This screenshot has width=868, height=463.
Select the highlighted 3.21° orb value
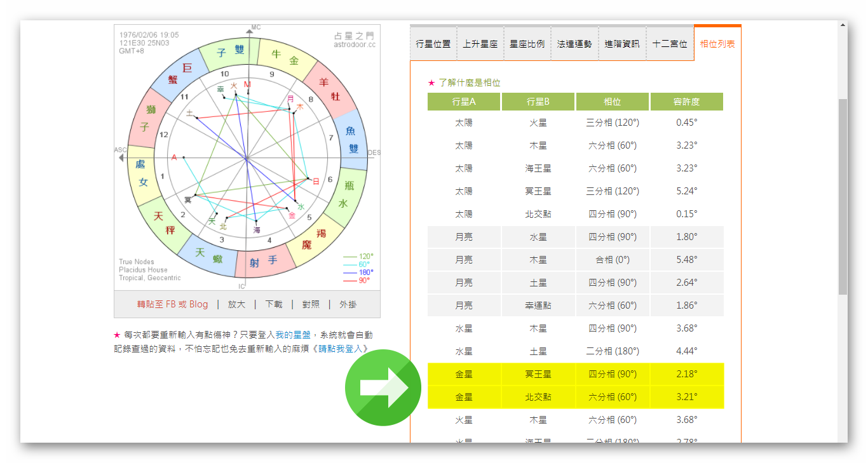[x=687, y=397]
